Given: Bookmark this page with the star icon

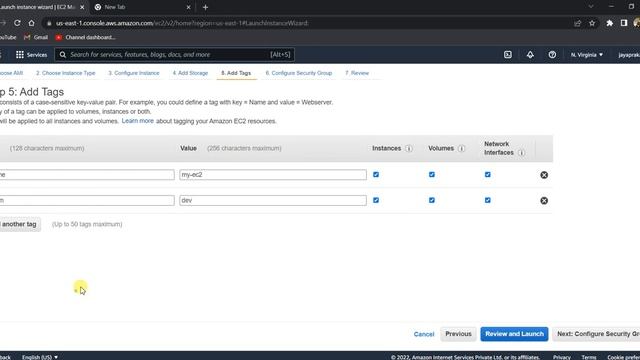Looking at the screenshot, I should coord(592,23).
